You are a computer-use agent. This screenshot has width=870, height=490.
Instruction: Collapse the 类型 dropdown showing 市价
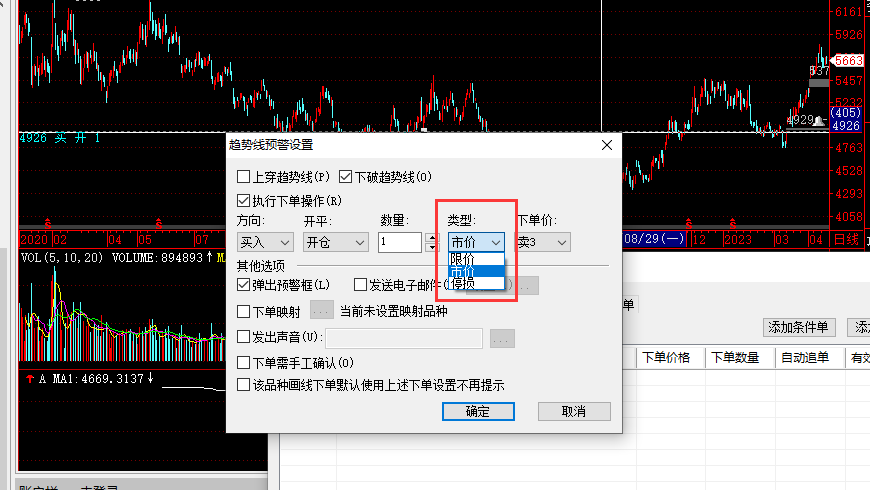click(476, 243)
